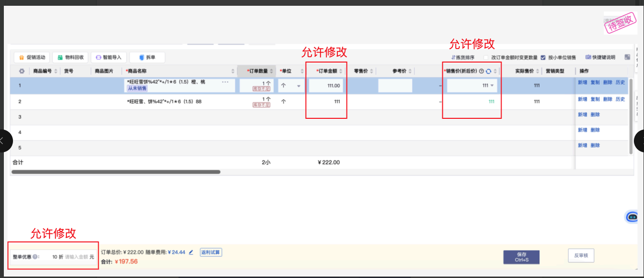The height and width of the screenshot is (278, 644).
Task: Edit 随单费用 using the pencil icon
Action: tap(191, 252)
